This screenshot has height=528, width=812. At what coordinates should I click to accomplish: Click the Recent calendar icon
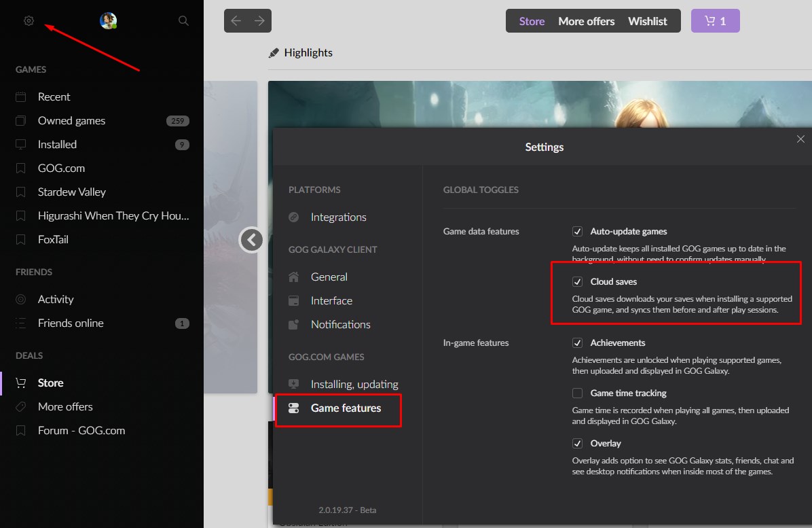pyautogui.click(x=21, y=97)
